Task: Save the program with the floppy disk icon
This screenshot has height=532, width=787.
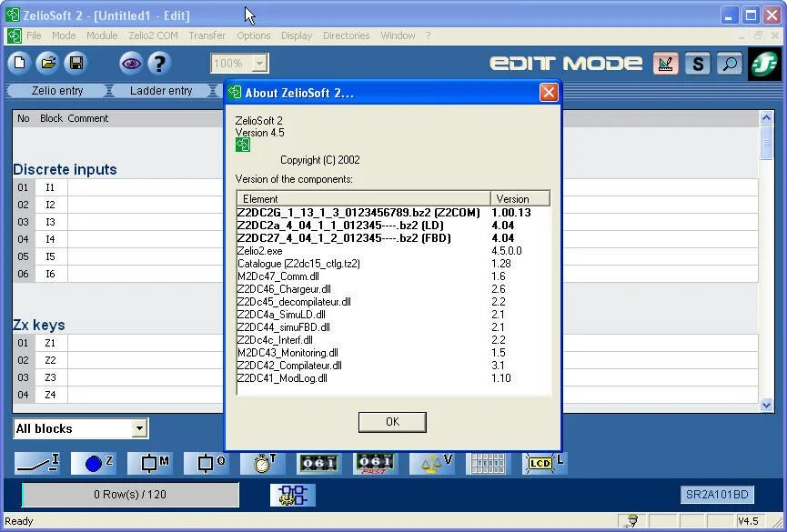Action: (x=76, y=63)
